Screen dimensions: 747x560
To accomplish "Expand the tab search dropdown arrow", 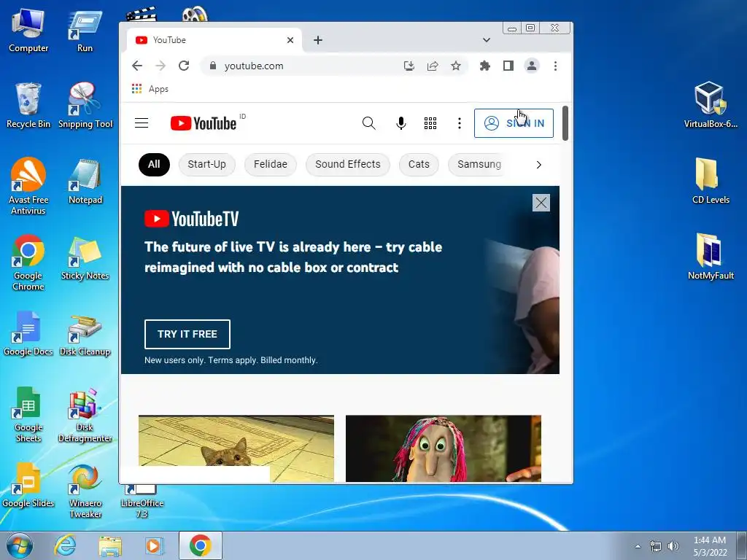I will [487, 40].
